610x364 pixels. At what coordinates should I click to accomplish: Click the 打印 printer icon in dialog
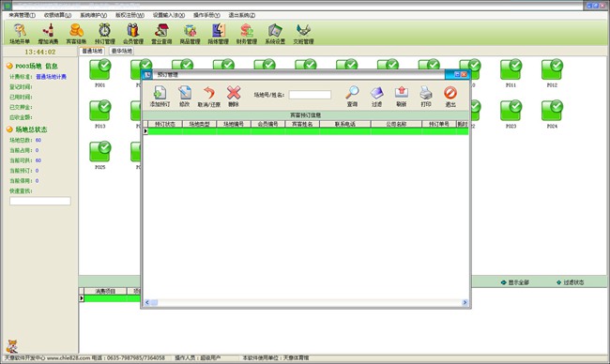pos(426,93)
